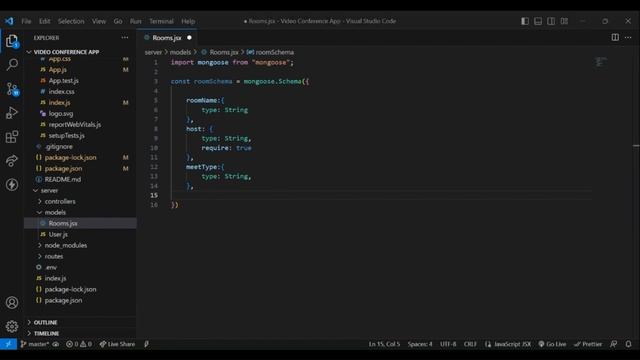
Task: Click the VS Code logo icon
Action: point(9,21)
